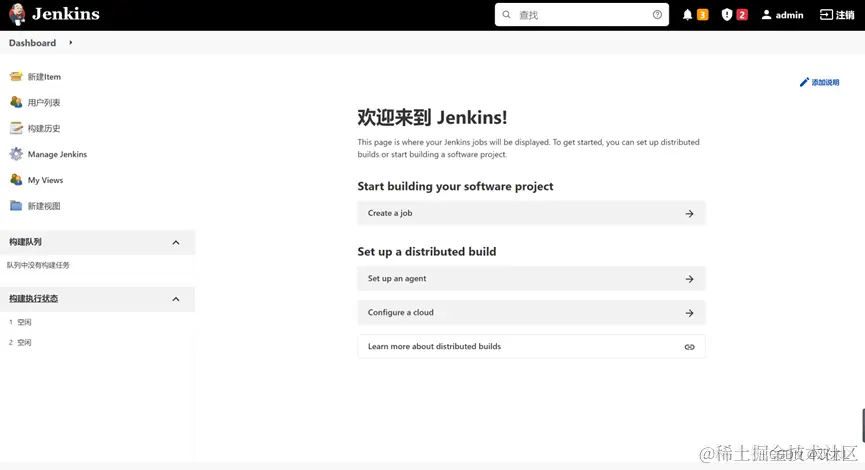Click 注销 to log out
The image size is (865, 470).
[845, 15]
